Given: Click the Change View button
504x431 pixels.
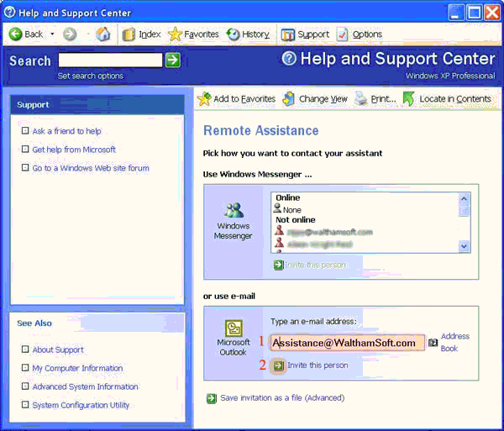Looking at the screenshot, I should coord(315,98).
